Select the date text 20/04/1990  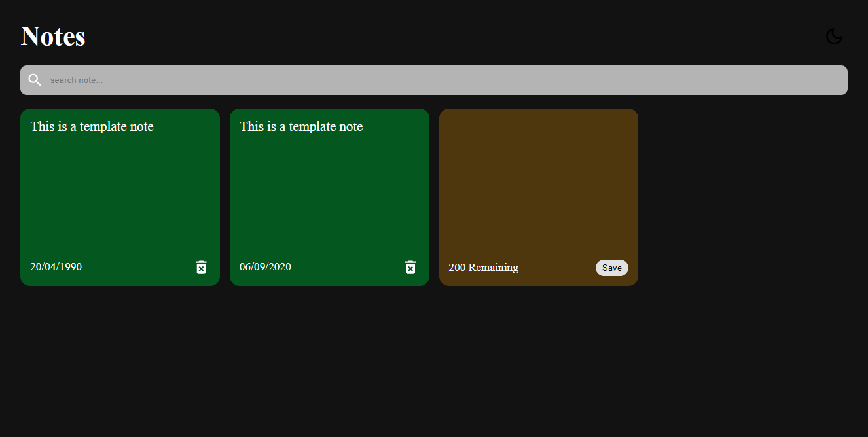[56, 266]
